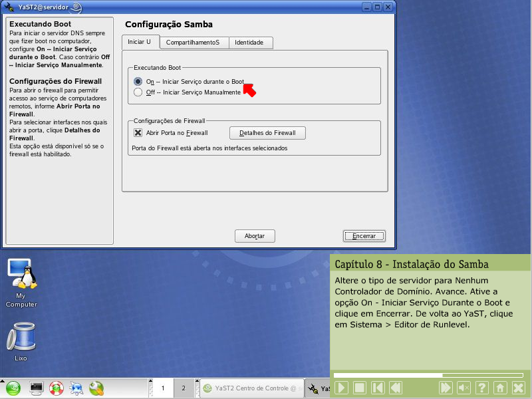Viewport: 532px width, 399px height.
Task: Switch to virtual desktop 2 in pager
Action: coord(183,388)
